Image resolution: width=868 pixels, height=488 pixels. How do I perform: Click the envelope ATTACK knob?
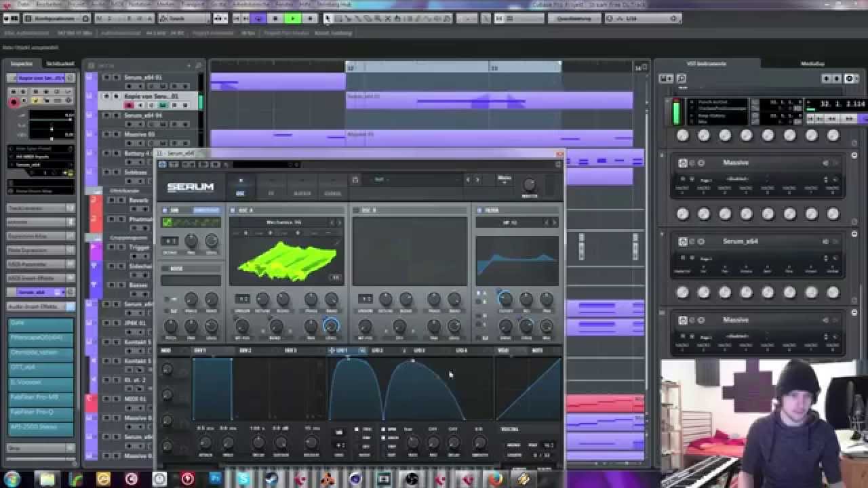pos(206,444)
